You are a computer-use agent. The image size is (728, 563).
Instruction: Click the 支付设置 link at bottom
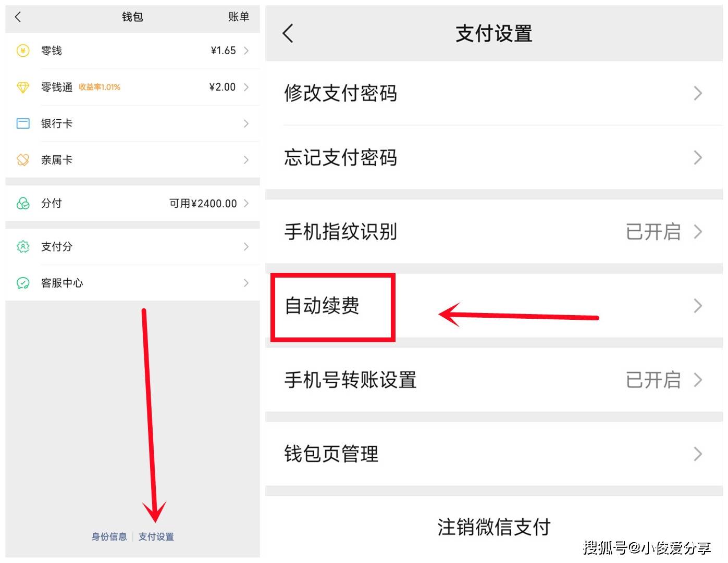pos(156,536)
